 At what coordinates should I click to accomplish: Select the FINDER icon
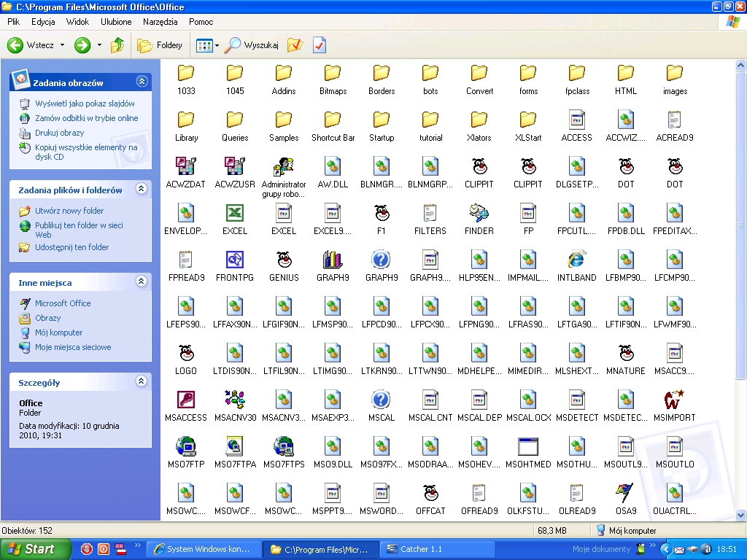tap(479, 214)
